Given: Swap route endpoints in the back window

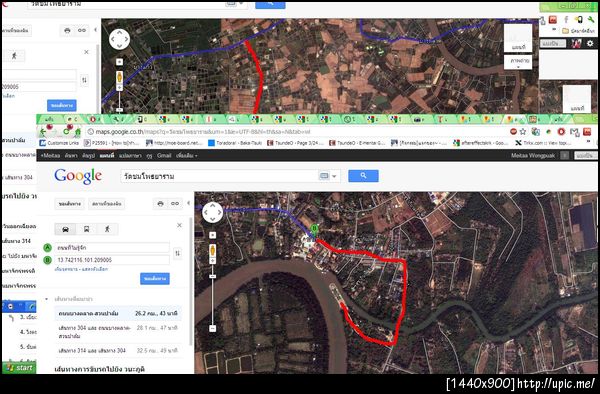Looking at the screenshot, I should [x=84, y=80].
